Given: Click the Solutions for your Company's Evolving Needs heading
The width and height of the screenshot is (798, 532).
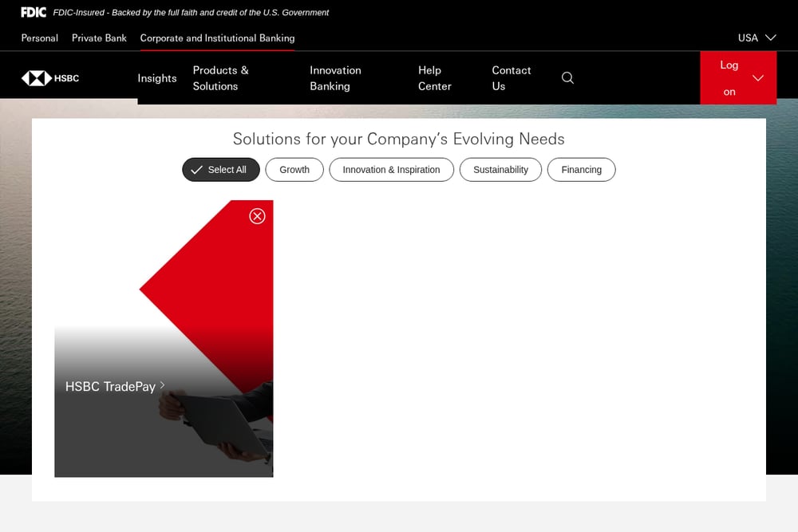Looking at the screenshot, I should point(398,139).
